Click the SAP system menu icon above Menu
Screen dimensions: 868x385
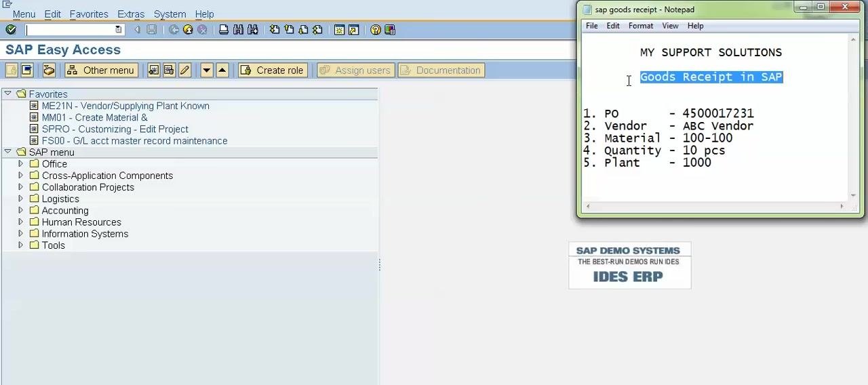7,4
